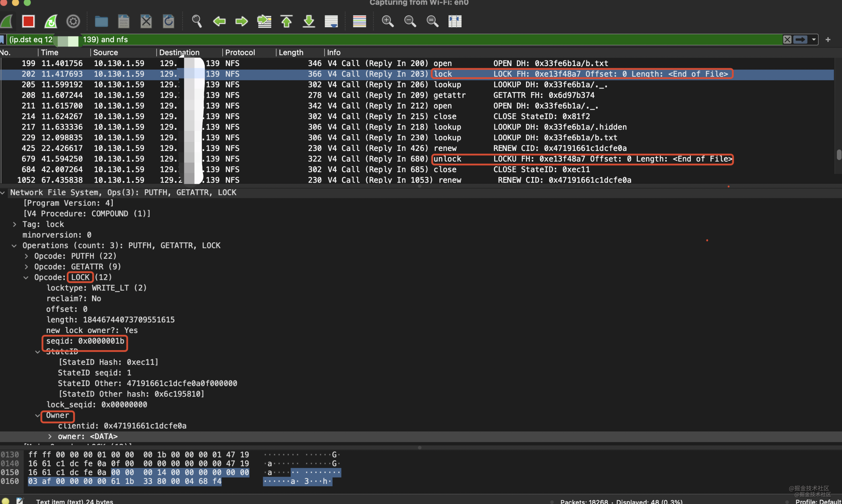Go forward to next packet
This screenshot has width=842, height=504.
(241, 21)
